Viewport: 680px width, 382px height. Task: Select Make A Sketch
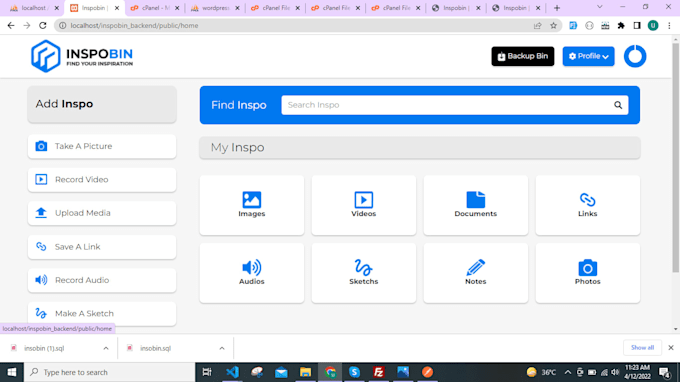click(102, 313)
